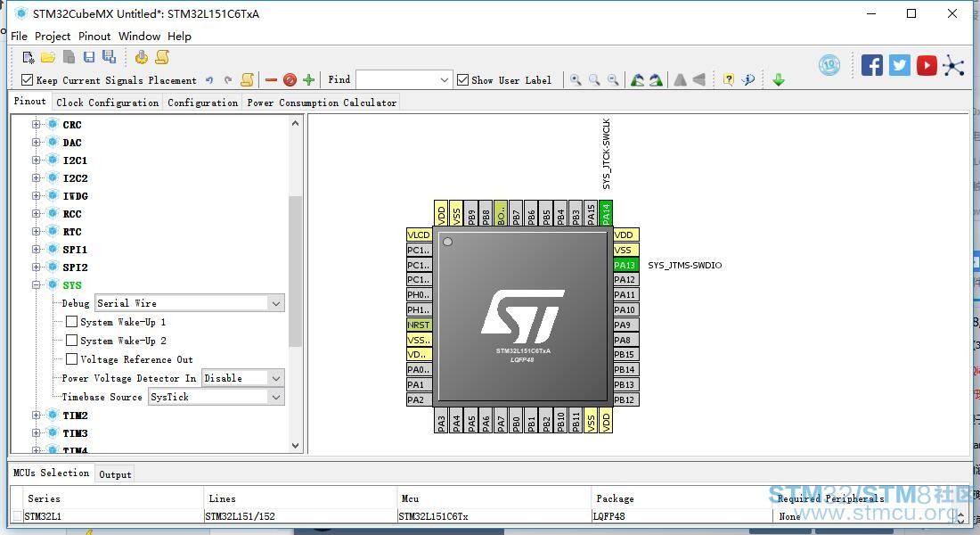Click the PB12 pin on chip
Image resolution: width=980 pixels, height=535 pixels.
pos(625,399)
